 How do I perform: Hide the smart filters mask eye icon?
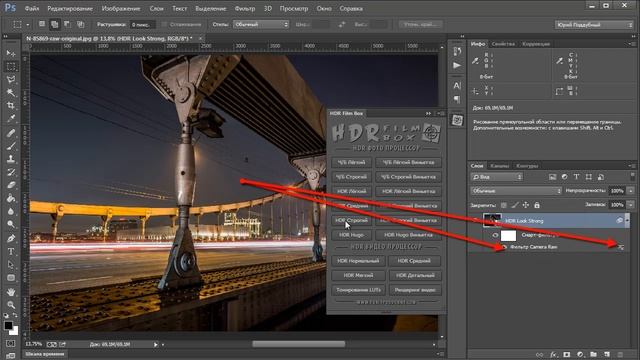pyautogui.click(x=495, y=235)
